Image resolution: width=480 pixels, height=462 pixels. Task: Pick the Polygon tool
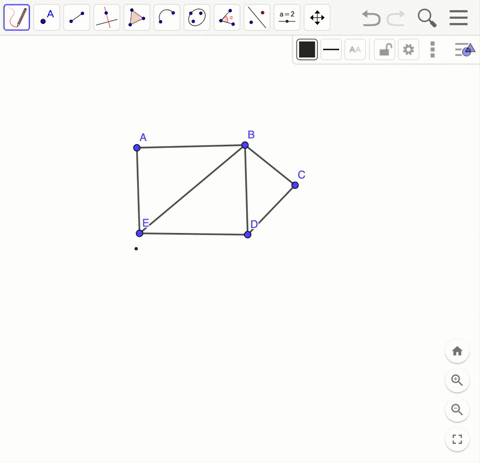tap(137, 17)
